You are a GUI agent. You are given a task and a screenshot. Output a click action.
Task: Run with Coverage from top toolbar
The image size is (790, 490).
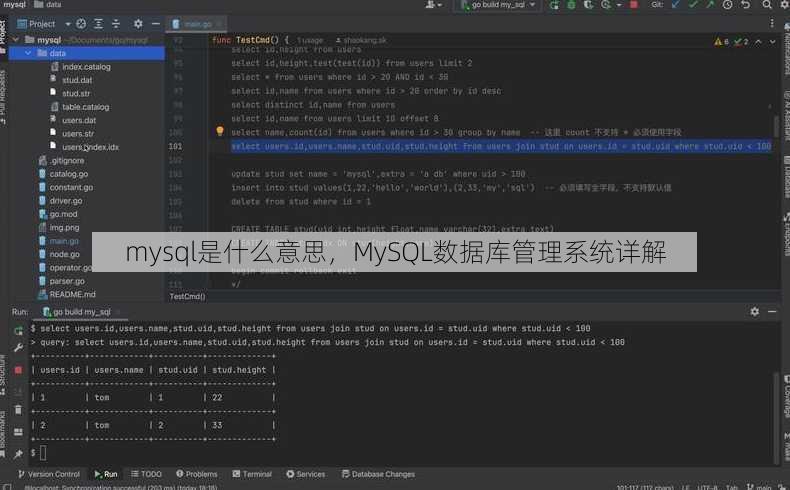pos(588,5)
